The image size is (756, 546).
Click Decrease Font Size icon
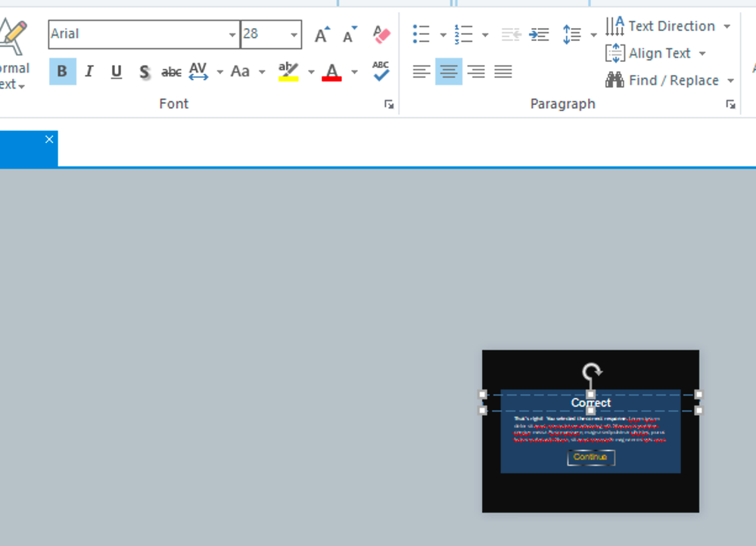pyautogui.click(x=350, y=35)
